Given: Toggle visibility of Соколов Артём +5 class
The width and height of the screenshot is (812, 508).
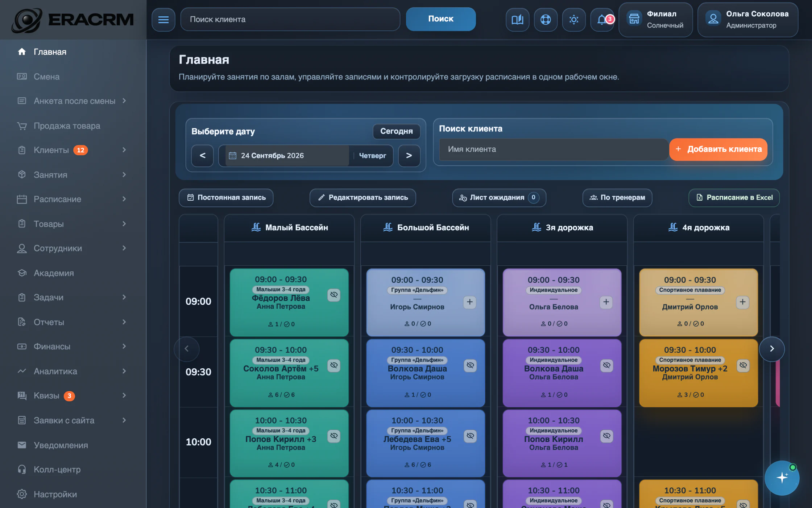Looking at the screenshot, I should click(x=333, y=365).
